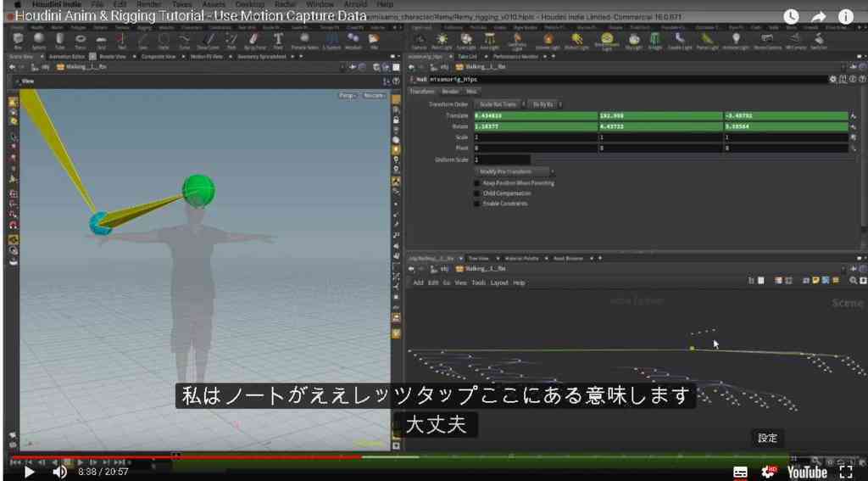Open the Render menu in menu bar
The height and width of the screenshot is (481, 868).
coord(149,4)
